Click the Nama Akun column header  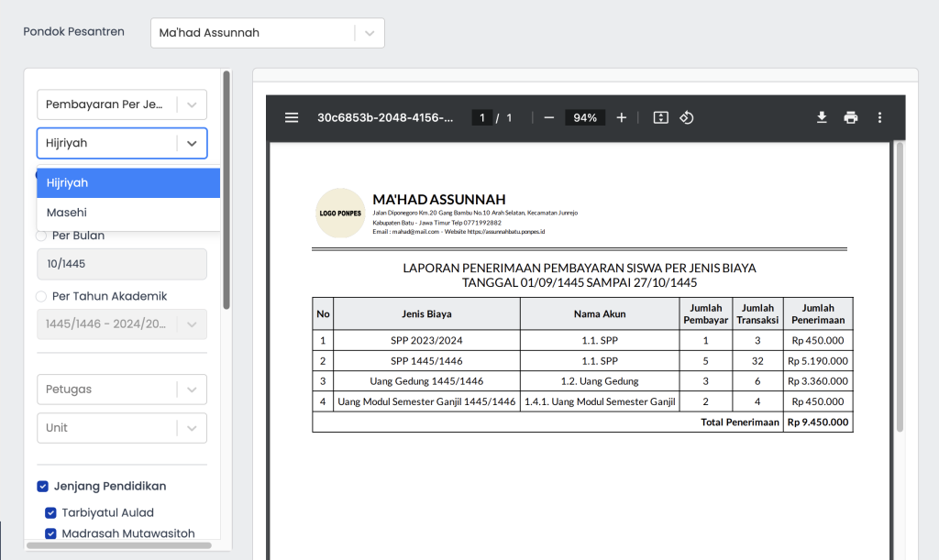600,314
